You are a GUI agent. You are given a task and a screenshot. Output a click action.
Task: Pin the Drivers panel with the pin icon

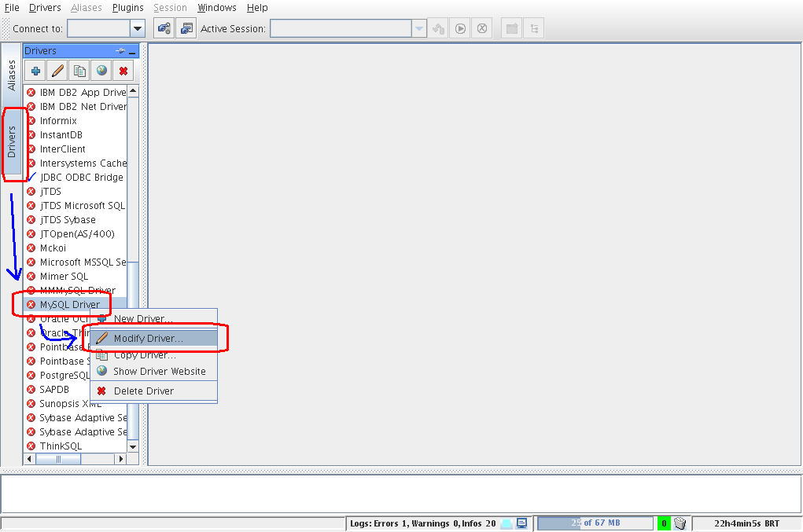pos(120,50)
